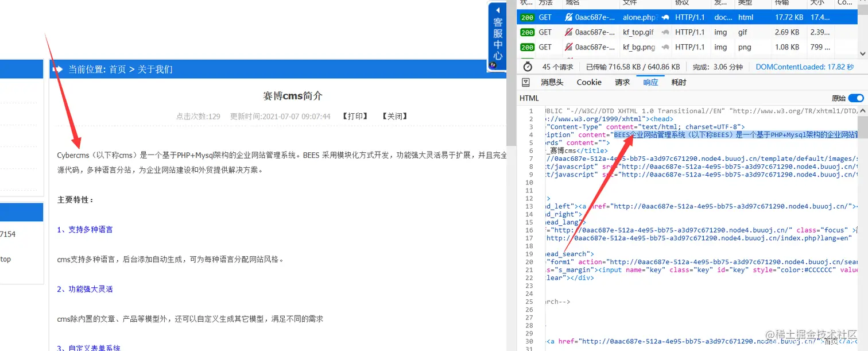Click the 主要特性 heading
Viewport: 868px width, 351px height.
[x=75, y=199]
